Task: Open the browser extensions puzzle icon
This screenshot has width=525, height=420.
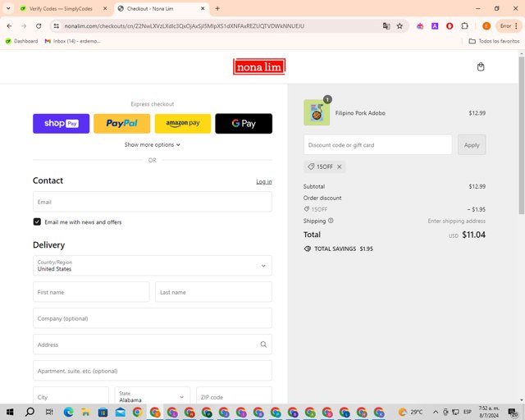Action: (465, 25)
